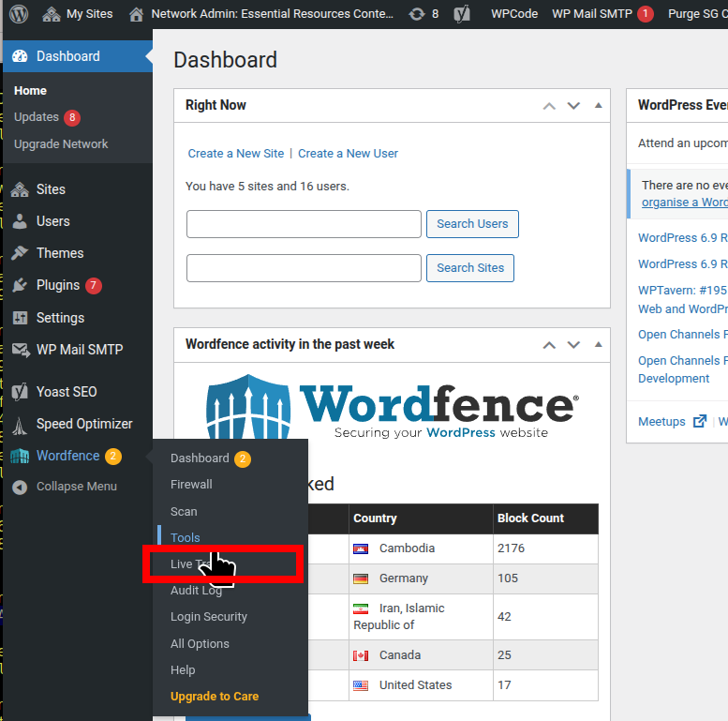728x721 pixels.
Task: Click the Wordfence logo image
Action: point(393,407)
